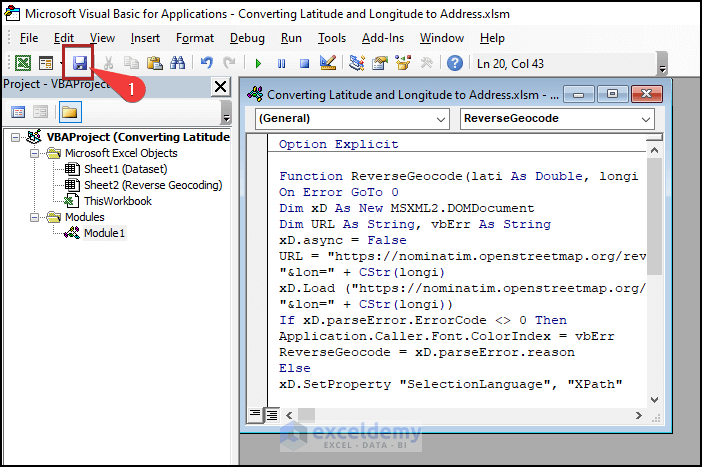Click the Copy icon in the toolbar
The image size is (702, 467).
[131, 63]
